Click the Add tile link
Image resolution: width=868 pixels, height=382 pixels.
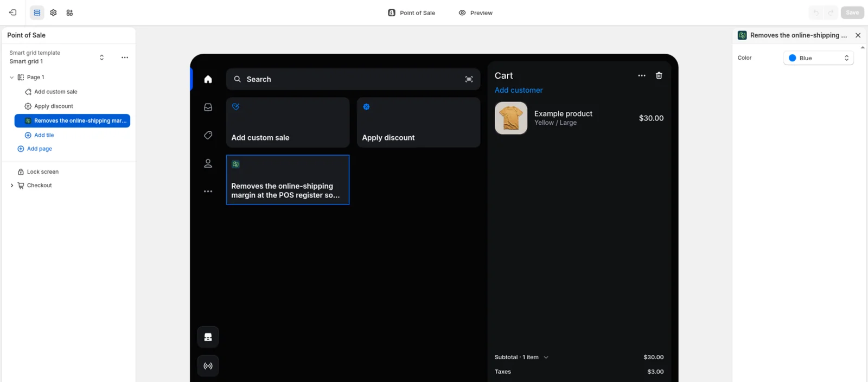(40, 135)
